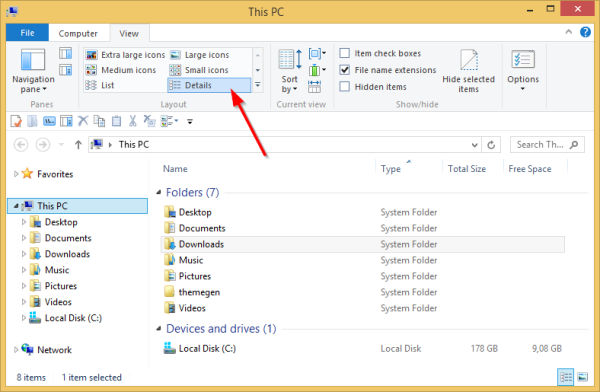
Task: Sort by the Type column header
Action: (391, 169)
